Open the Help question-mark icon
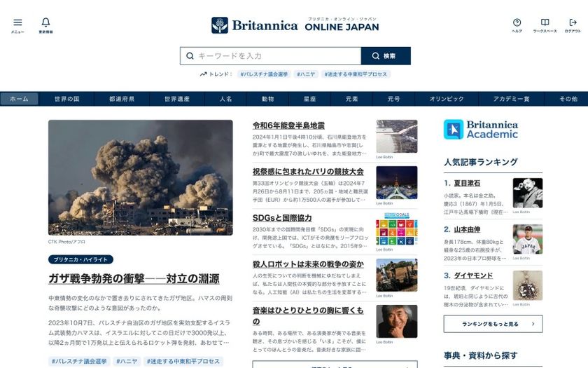 pyautogui.click(x=517, y=22)
